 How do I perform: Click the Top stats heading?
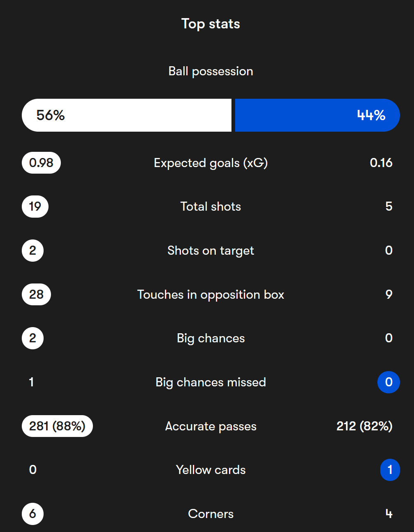click(210, 24)
